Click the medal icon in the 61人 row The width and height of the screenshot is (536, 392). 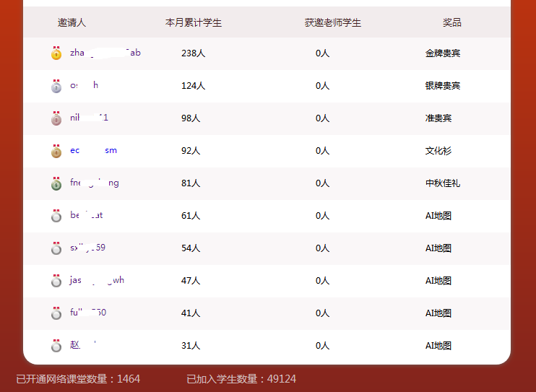[x=56, y=216]
